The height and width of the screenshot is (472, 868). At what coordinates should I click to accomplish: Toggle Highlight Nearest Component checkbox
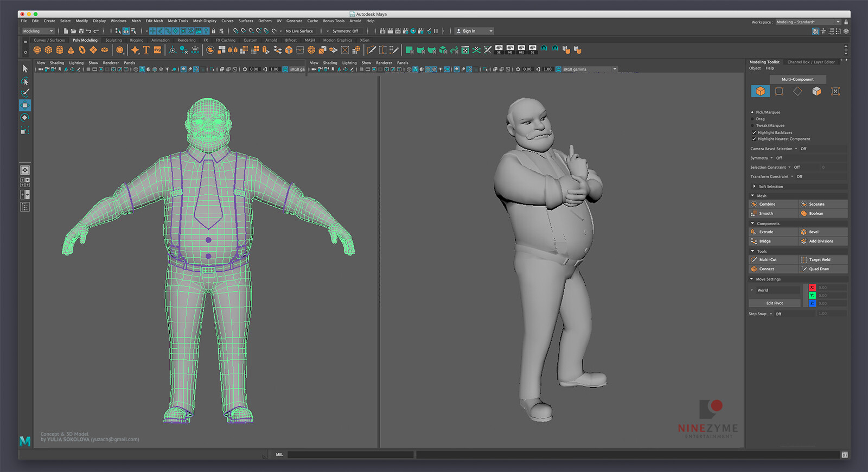point(754,139)
